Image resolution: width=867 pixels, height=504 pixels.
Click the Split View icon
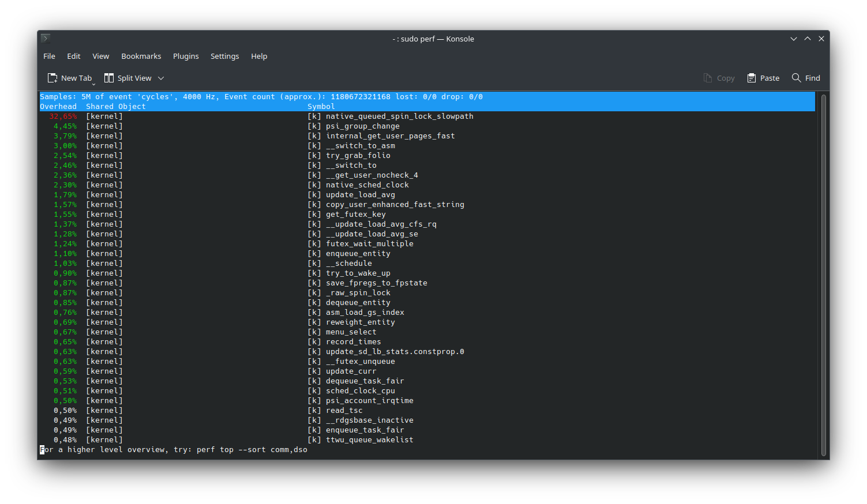pos(108,77)
